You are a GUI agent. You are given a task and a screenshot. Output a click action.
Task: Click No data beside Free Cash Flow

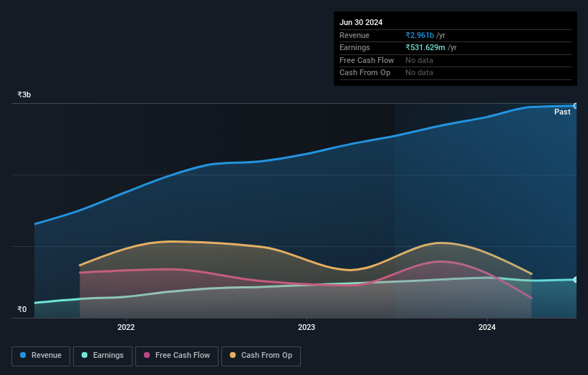tap(419, 60)
